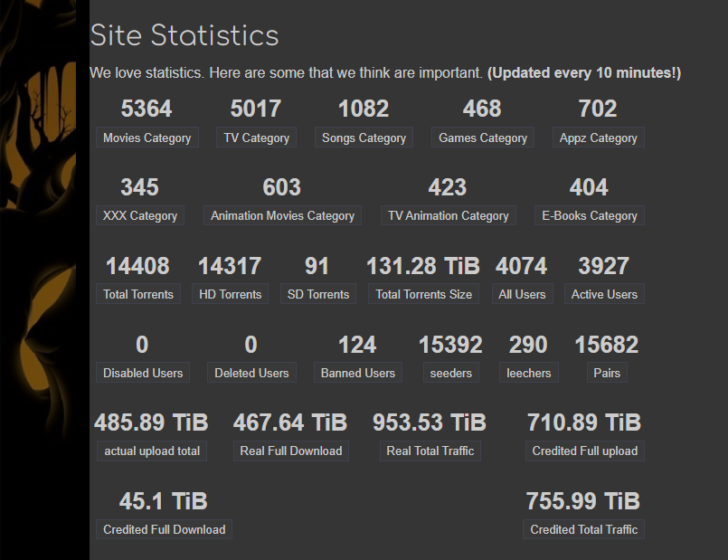728x560 pixels.
Task: Open the Total Torrents Size label
Action: pyautogui.click(x=424, y=294)
